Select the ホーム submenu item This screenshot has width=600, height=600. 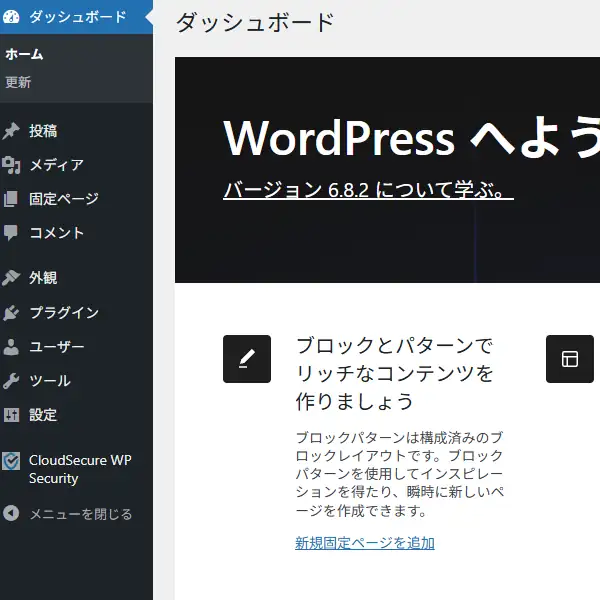(24, 54)
